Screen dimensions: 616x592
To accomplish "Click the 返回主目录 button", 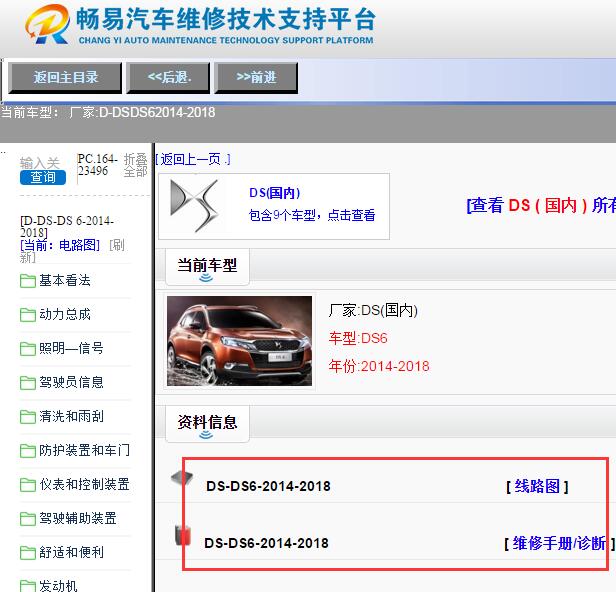I will pyautogui.click(x=65, y=77).
